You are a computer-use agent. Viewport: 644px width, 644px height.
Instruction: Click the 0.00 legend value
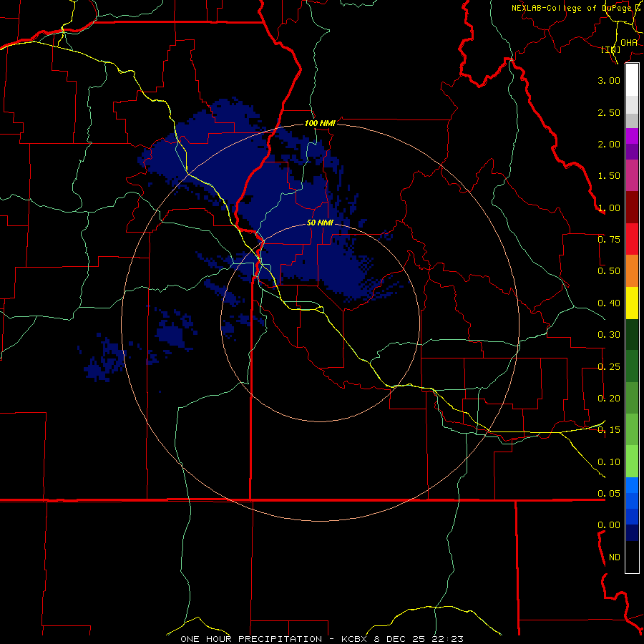[609, 525]
